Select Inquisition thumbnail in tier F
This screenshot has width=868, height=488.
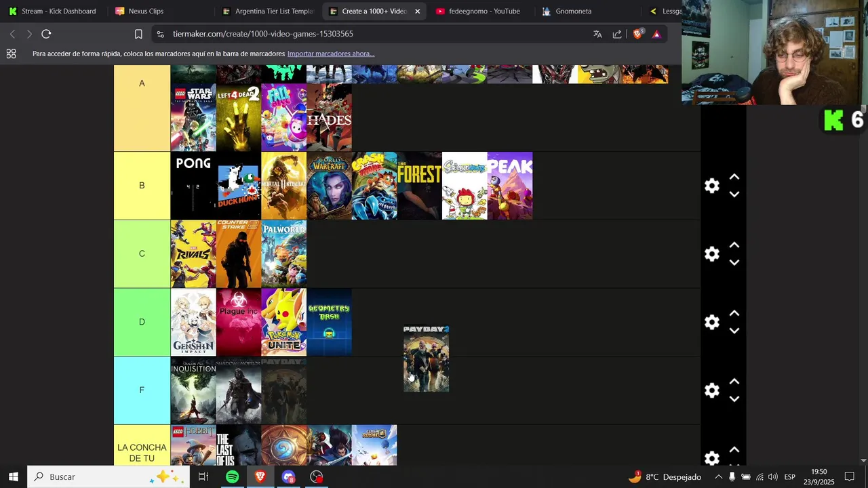193,390
